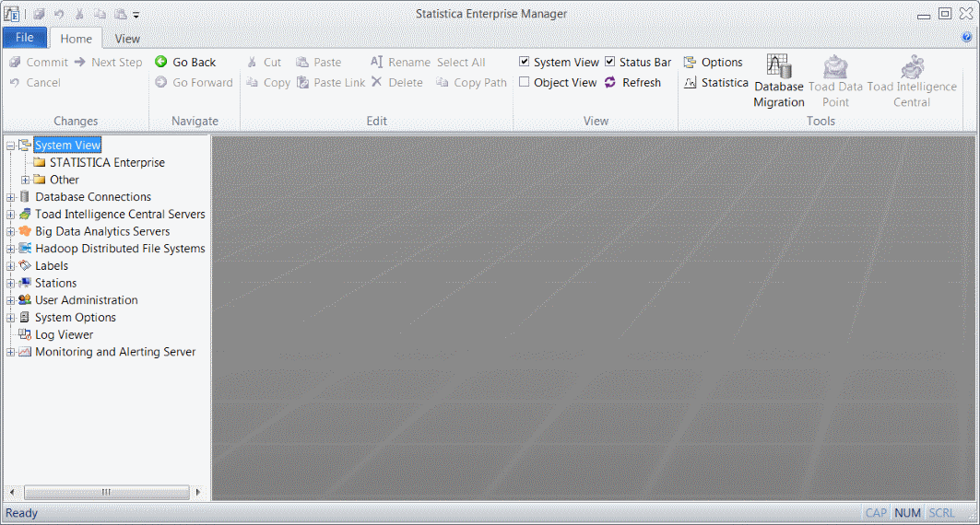980x525 pixels.
Task: Click the help question mark icon
Action: pos(967,38)
